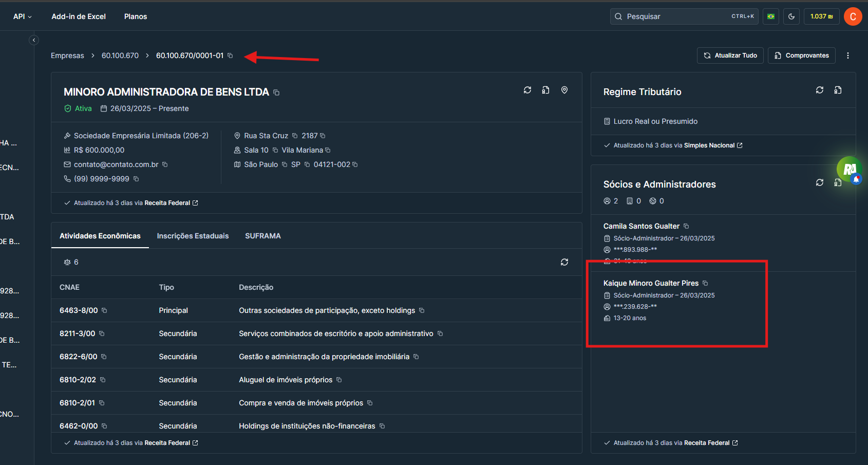
Task: Open the API dropdown menu
Action: tap(22, 16)
